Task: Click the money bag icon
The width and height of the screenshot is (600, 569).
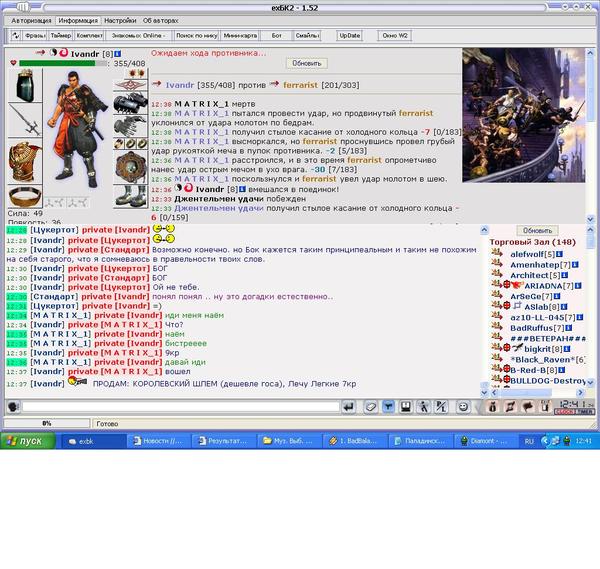Action: (x=493, y=406)
